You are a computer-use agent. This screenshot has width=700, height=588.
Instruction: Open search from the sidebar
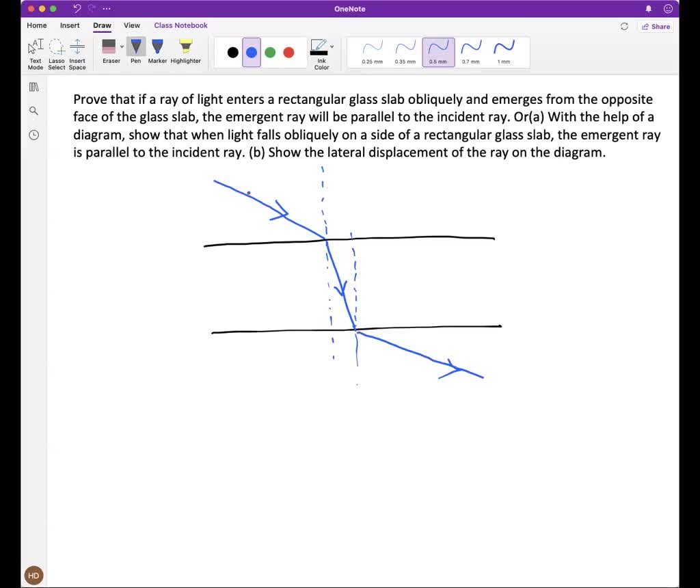[x=33, y=110]
